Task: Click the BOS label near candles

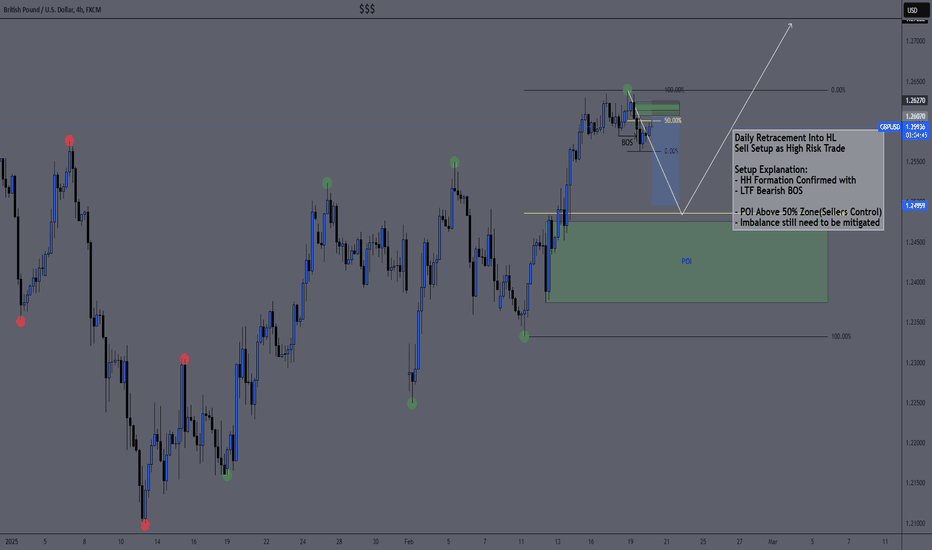Action: click(627, 143)
